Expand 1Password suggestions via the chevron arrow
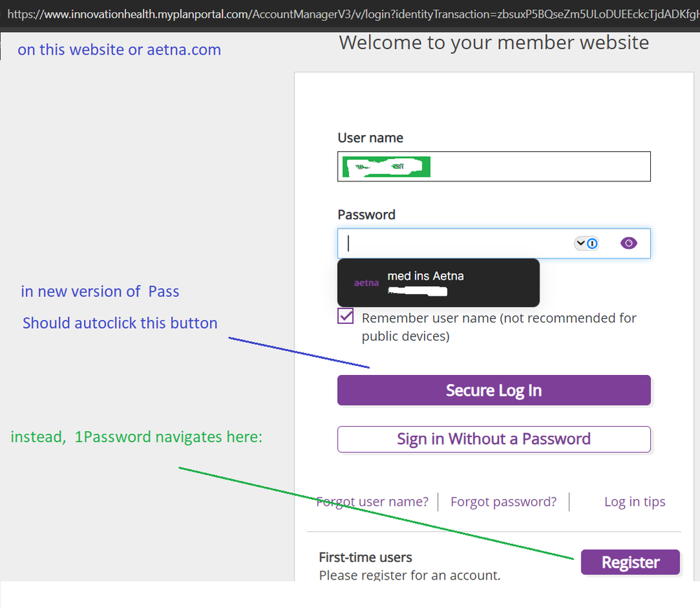Viewport: 700px width, 609px height. (x=580, y=244)
